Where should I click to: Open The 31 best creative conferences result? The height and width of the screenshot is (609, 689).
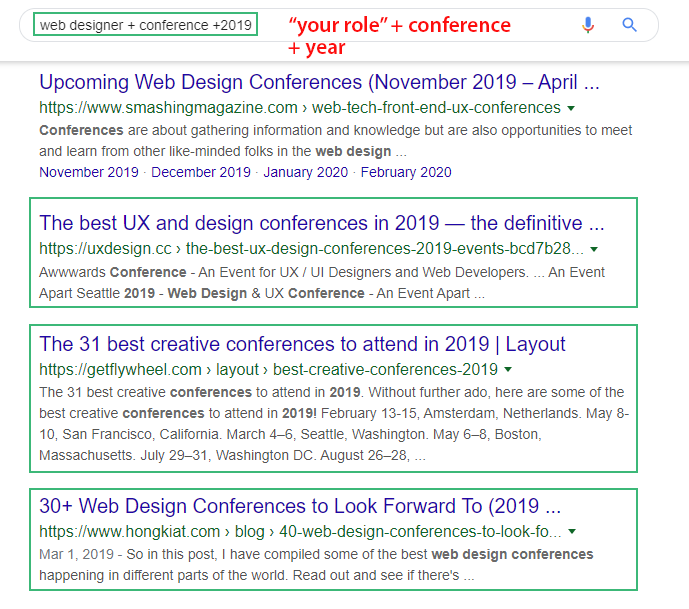tap(302, 344)
